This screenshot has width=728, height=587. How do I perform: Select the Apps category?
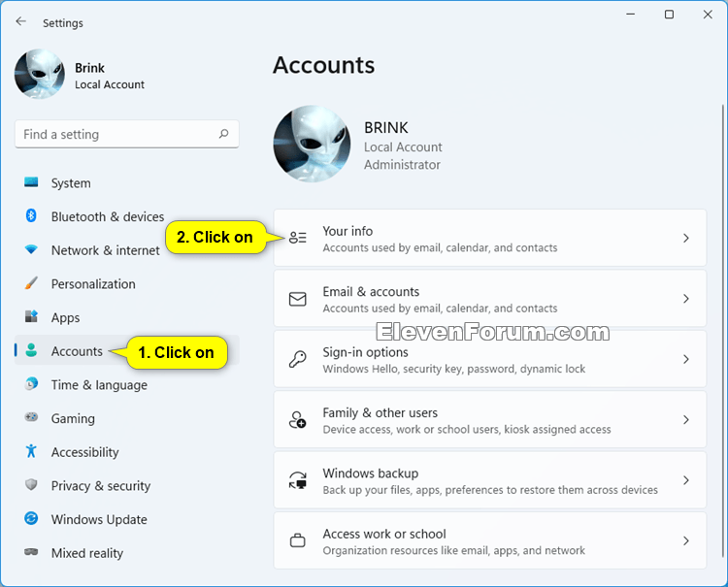[x=127, y=317]
